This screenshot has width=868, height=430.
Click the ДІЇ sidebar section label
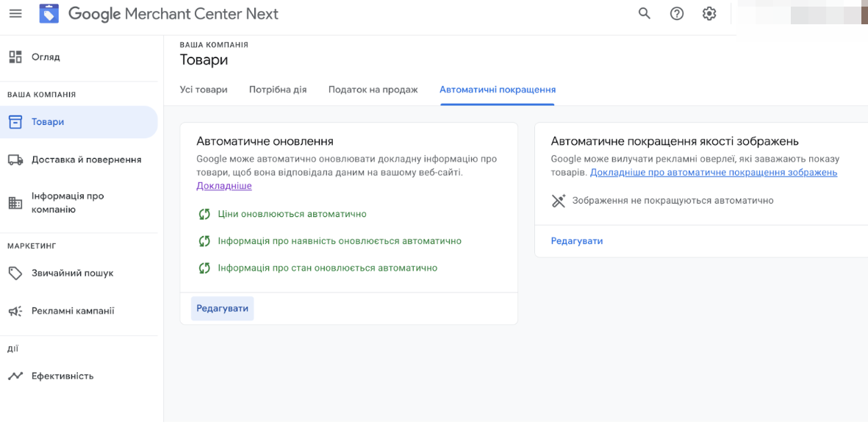pos(12,348)
